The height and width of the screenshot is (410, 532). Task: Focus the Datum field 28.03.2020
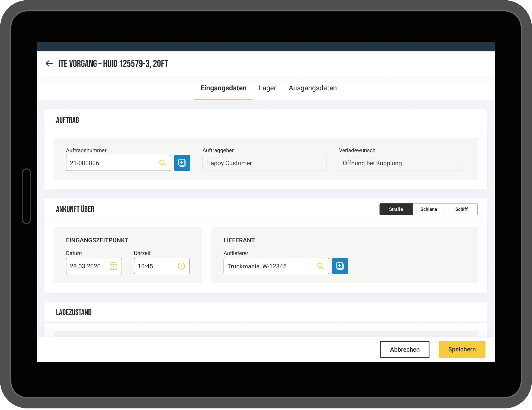coord(94,266)
